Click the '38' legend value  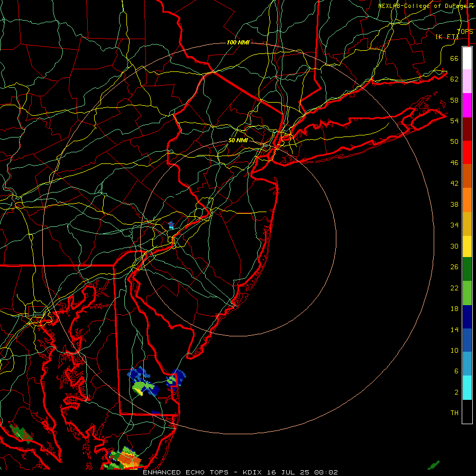(x=454, y=205)
